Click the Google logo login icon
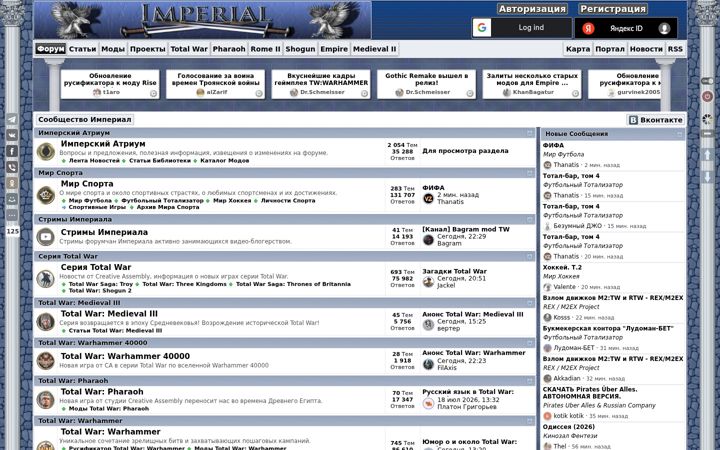This screenshot has height=450, width=720. click(482, 28)
